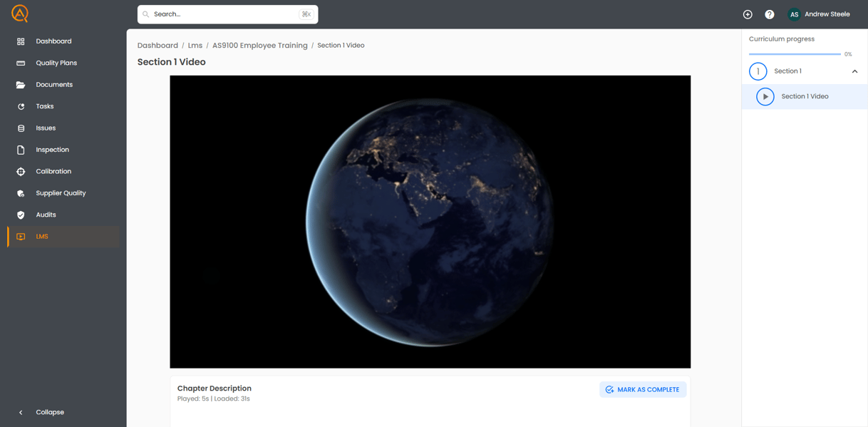
Task: Collapse Section 1 using the chevron
Action: click(854, 71)
